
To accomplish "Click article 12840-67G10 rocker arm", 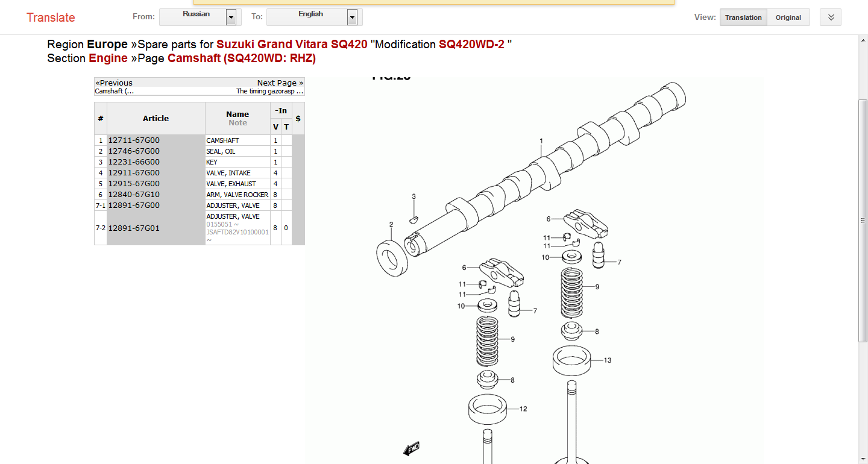I will [x=134, y=195].
